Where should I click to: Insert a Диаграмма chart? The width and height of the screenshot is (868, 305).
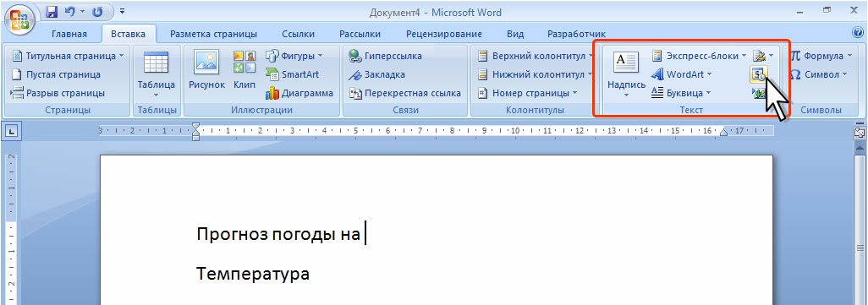point(299,93)
